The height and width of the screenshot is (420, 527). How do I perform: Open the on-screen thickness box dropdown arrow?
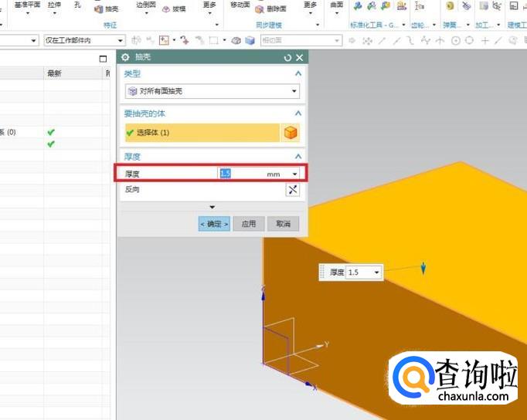tap(377, 273)
